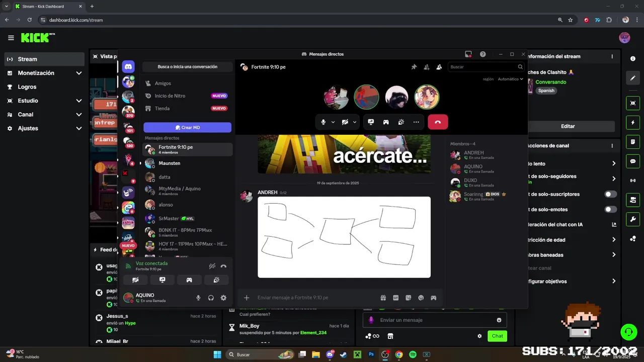Click the lightning bolt icon in Kick right rail
Image resolution: width=644 pixels, height=362 pixels.
pyautogui.click(x=633, y=123)
